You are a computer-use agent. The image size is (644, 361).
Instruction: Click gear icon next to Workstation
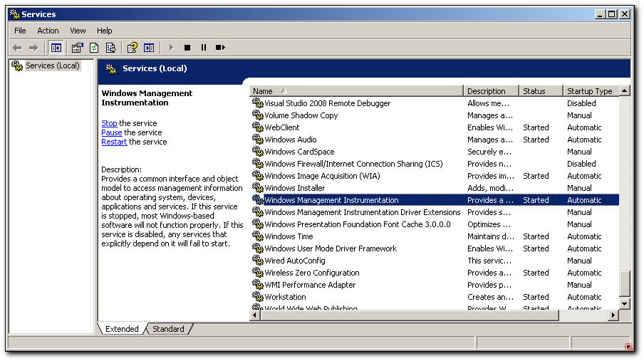pyautogui.click(x=257, y=296)
